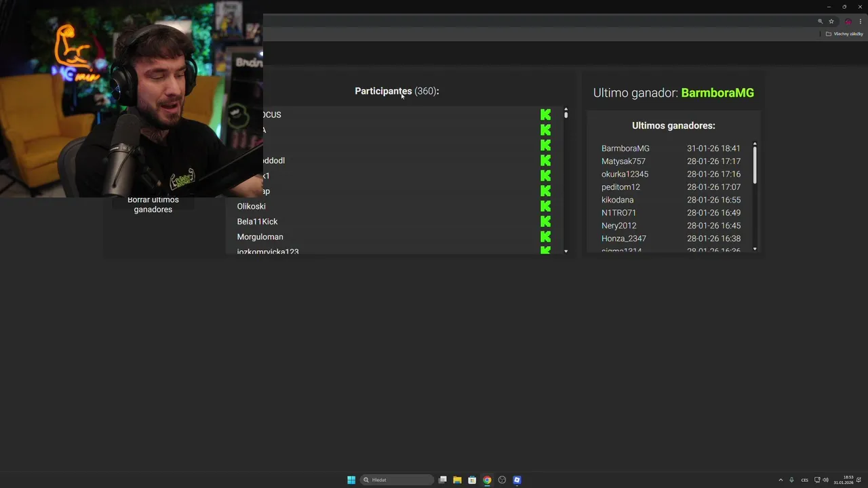
Task: Click timestamp 28-01-26 16:49
Action: coord(713,213)
